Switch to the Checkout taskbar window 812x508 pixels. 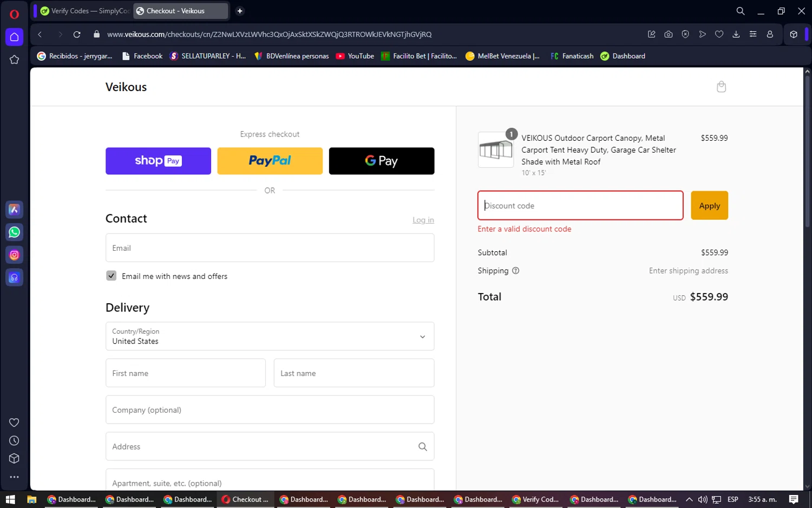click(245, 499)
